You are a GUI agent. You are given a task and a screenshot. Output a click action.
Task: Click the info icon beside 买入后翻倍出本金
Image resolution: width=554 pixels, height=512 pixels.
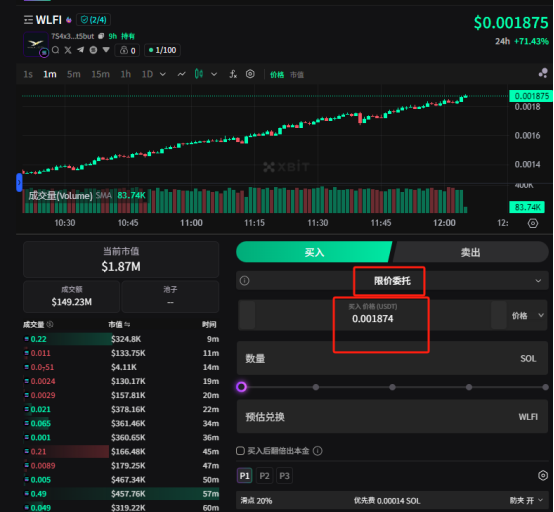[x=318, y=451]
